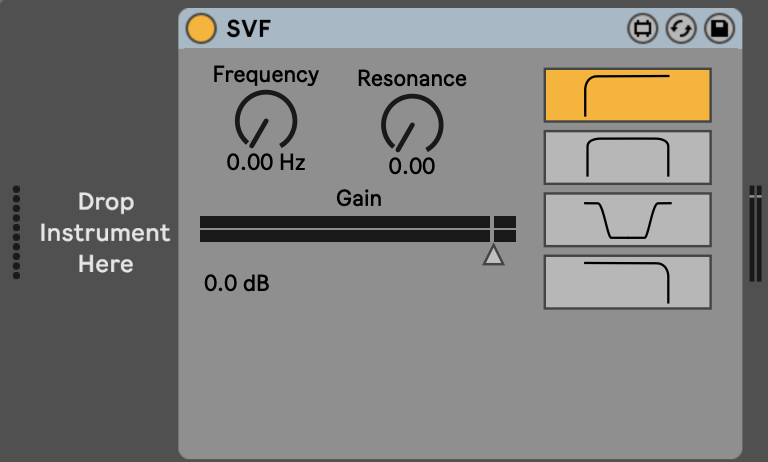Image resolution: width=768 pixels, height=462 pixels.
Task: Click the Gain slider triangle handle
Action: click(493, 256)
